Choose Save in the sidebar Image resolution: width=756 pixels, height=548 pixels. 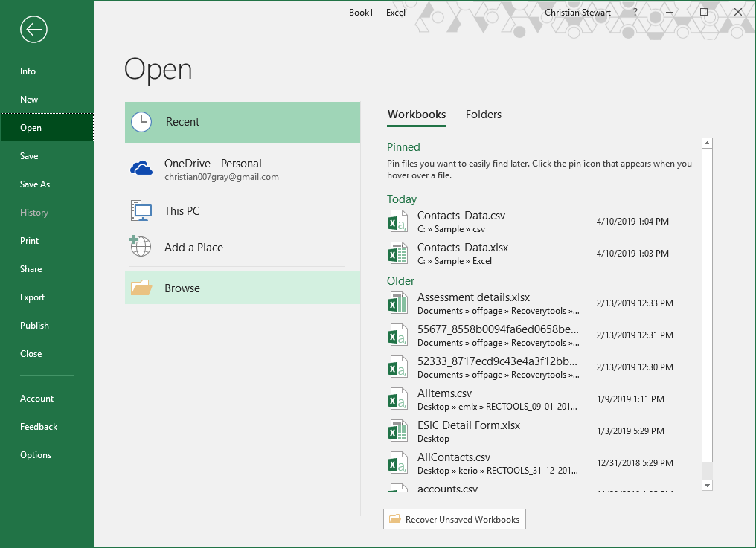coord(47,155)
